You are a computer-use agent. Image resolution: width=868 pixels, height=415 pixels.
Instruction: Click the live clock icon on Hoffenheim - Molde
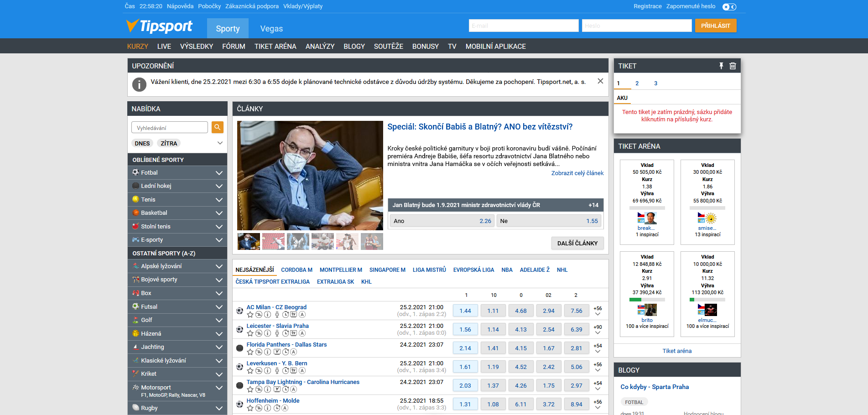276,408
